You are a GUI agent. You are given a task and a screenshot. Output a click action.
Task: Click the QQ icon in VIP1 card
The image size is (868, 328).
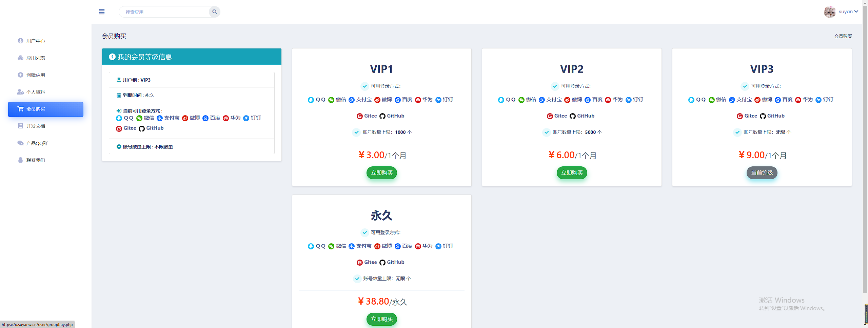[x=311, y=100]
